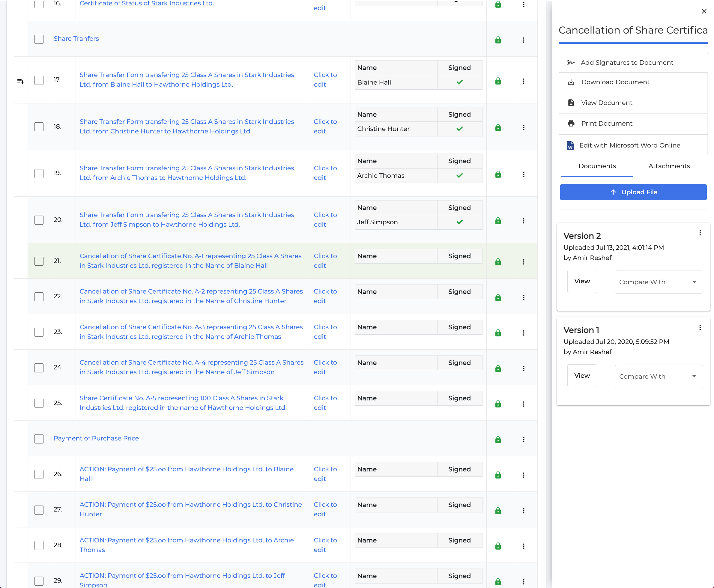Choose Add Signatures to Document
Screen dimensions: 714x588
click(x=633, y=63)
